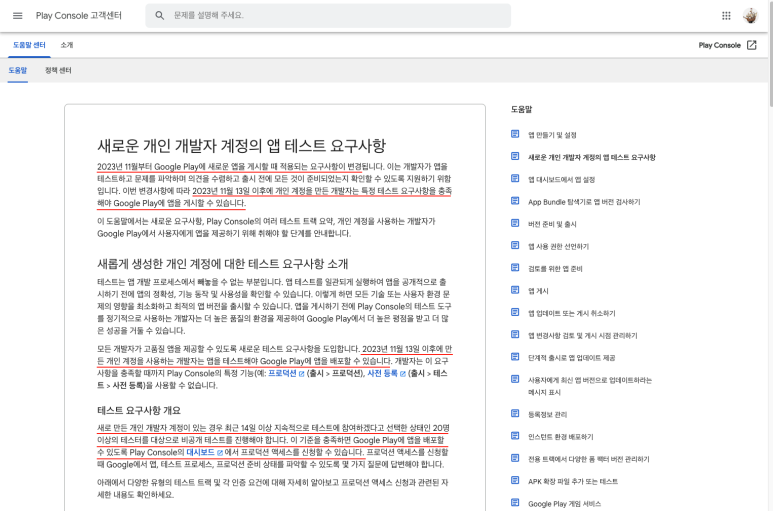Click the external-link icon beside Play Console
This screenshot has height=511, width=773.
pyautogui.click(x=752, y=45)
